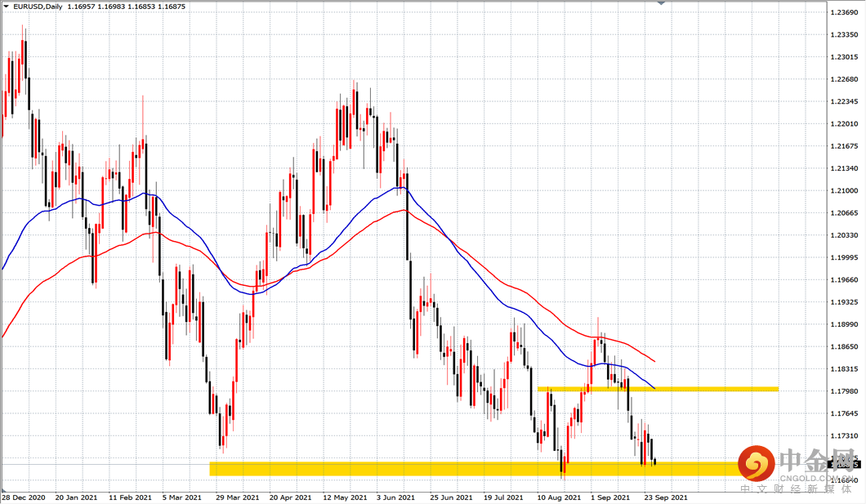This screenshot has width=866, height=504.
Task: Click the 10 Aug 2021 date label
Action: (560, 497)
